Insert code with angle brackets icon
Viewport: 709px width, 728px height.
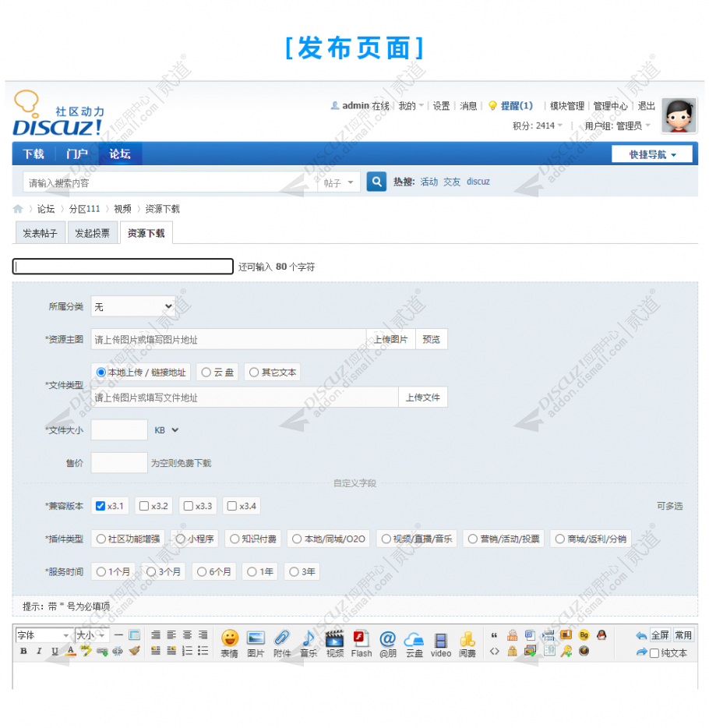click(495, 651)
